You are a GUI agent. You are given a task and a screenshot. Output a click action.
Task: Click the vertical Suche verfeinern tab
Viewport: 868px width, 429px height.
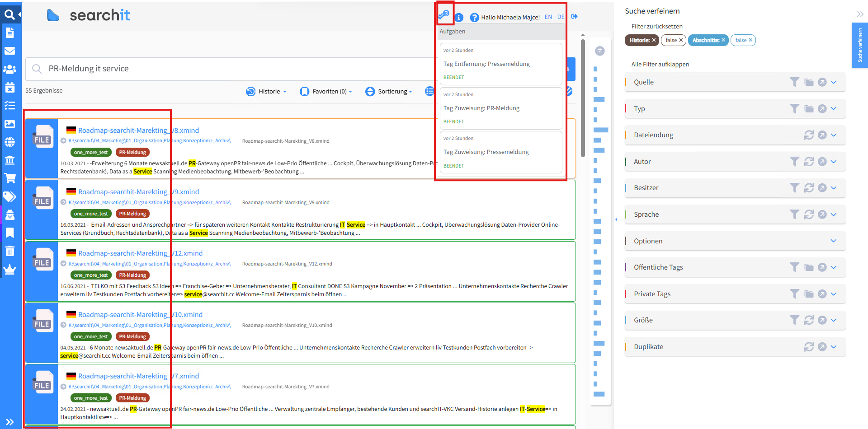pyautogui.click(x=859, y=45)
